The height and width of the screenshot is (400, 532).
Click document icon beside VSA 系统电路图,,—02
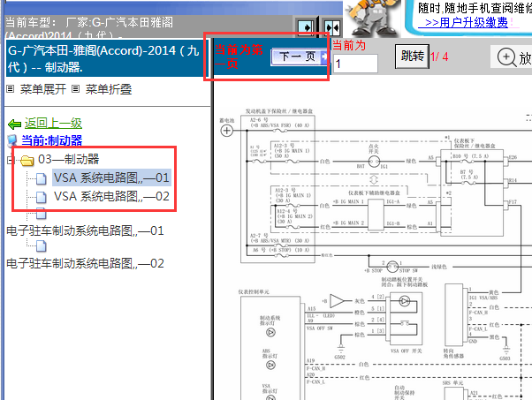(41, 197)
